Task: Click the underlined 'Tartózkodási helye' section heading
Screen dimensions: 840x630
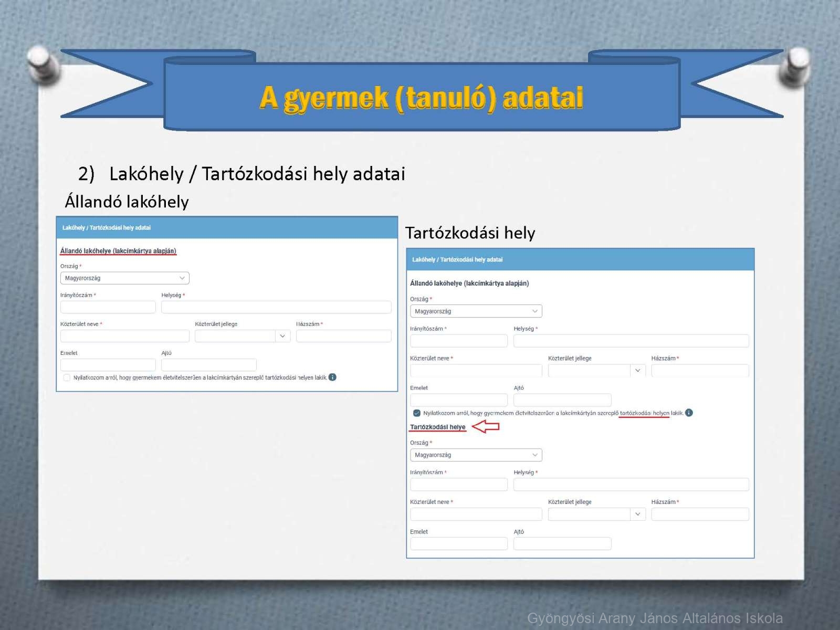Action: 437,427
